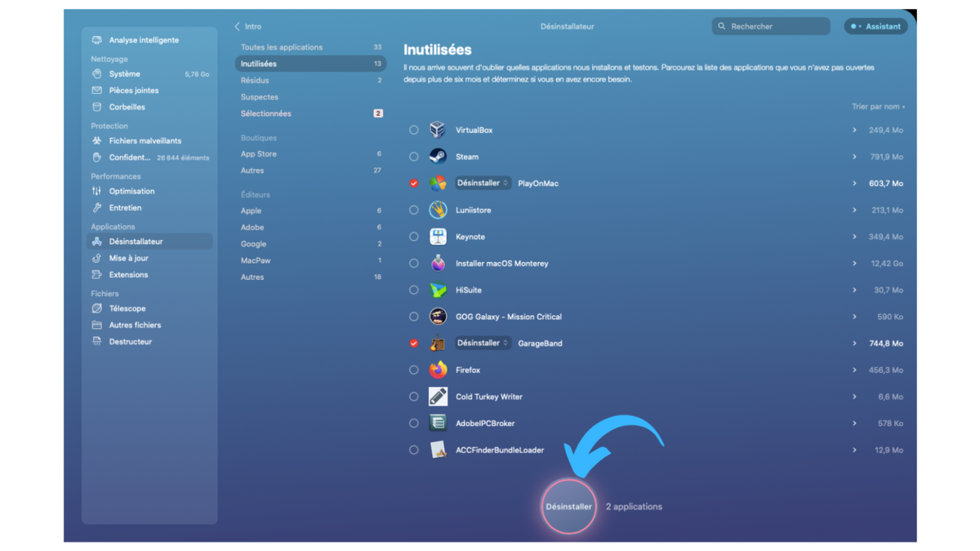Check the Keynote selection checkbox
This screenshot has height=551, width=980.
click(x=414, y=237)
